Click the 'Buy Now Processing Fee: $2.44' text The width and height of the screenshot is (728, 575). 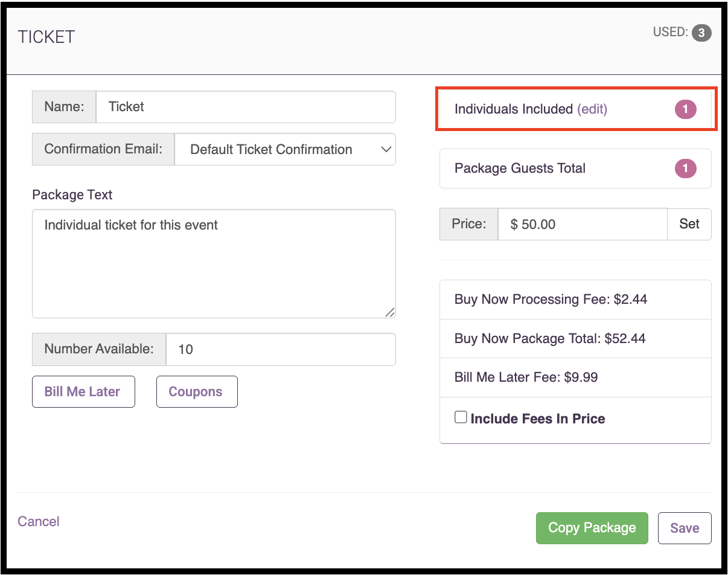(551, 300)
